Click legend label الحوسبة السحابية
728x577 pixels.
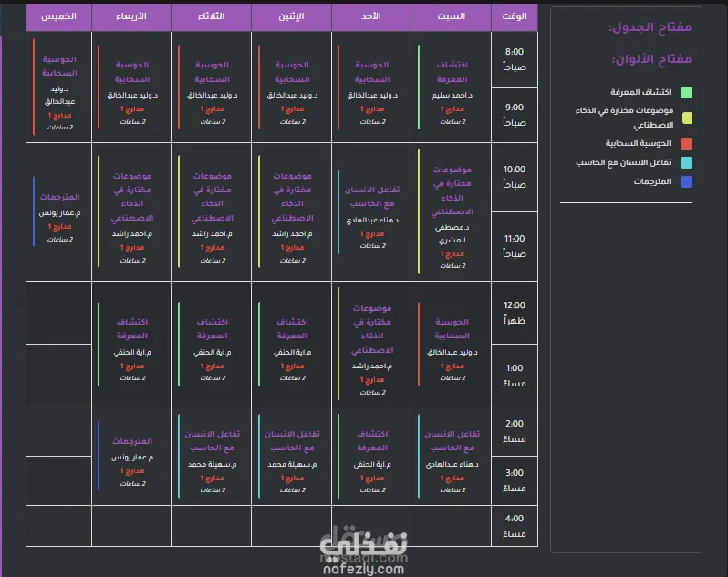coord(639,143)
